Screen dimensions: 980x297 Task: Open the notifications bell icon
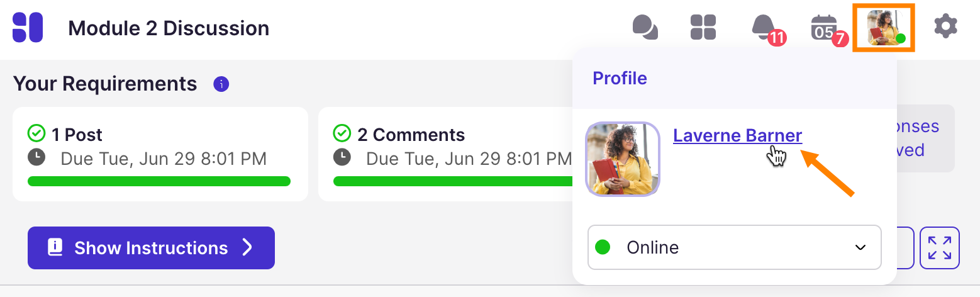click(764, 27)
